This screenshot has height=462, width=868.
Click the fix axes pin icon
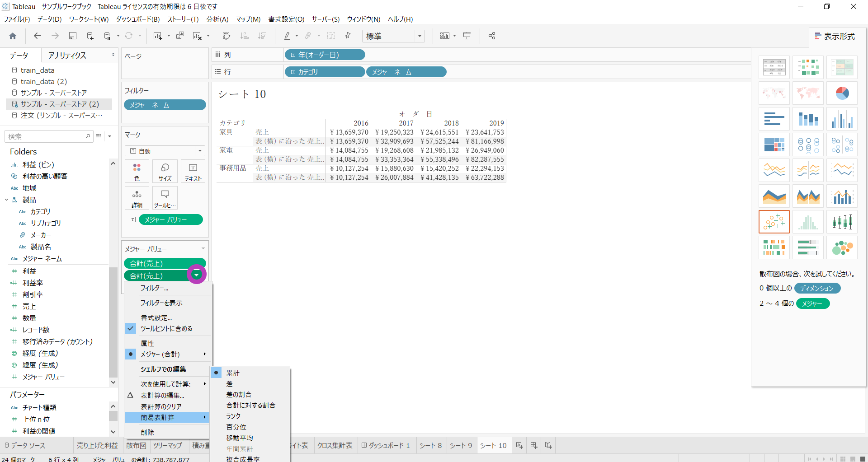(x=348, y=36)
